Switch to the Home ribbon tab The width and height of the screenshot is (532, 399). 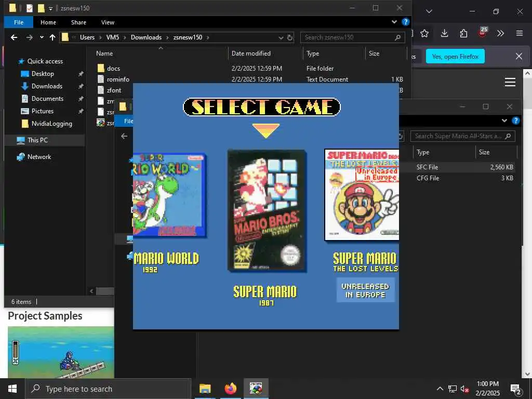tap(48, 22)
